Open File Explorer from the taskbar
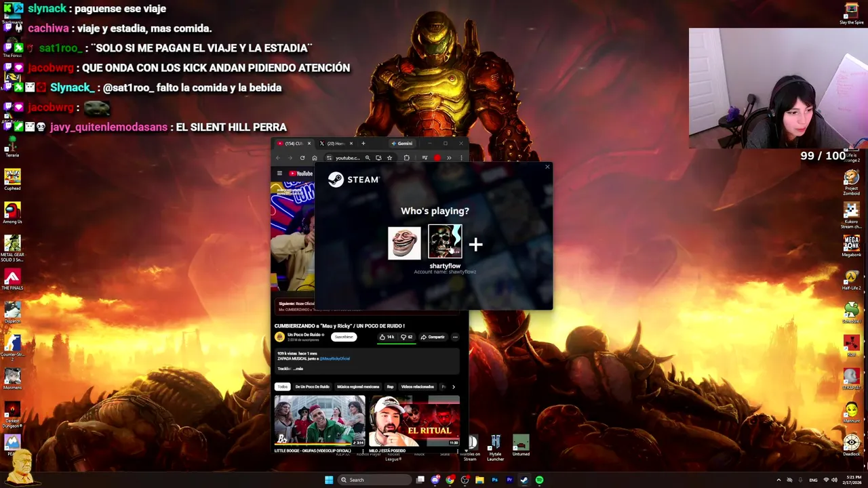The image size is (868, 488). [x=479, y=480]
